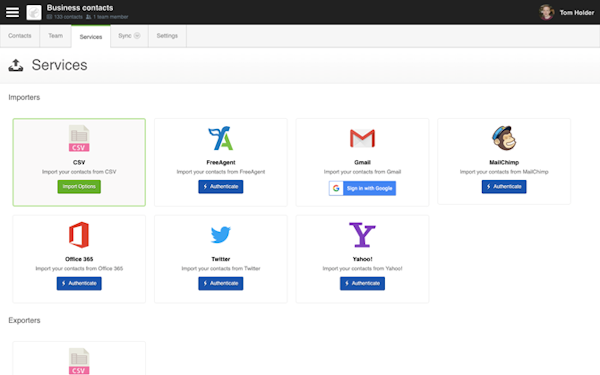The image size is (600, 375).
Task: Click the Importers section heading
Action: pos(24,97)
